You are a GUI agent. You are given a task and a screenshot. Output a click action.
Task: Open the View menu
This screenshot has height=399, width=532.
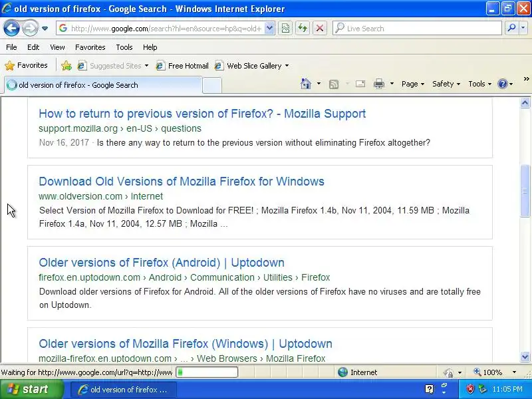pos(57,47)
